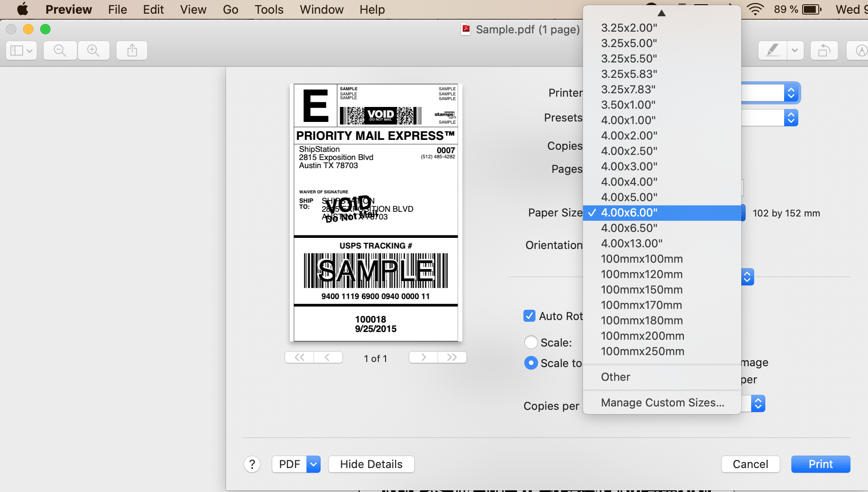Viewport: 868px width, 492px height.
Task: Choose 4.00x4.00" paper size
Action: coord(629,182)
